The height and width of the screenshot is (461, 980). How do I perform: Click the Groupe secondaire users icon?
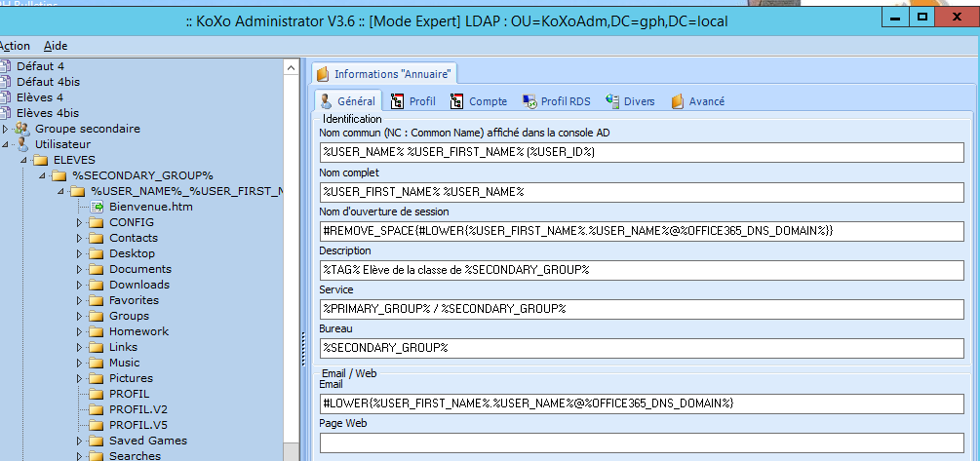[22, 129]
